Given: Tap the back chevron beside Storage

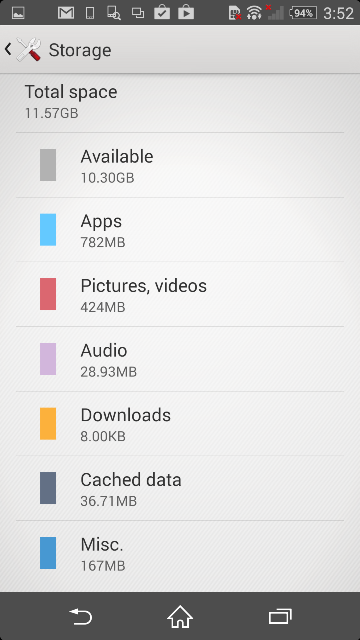Looking at the screenshot, I should point(8,50).
